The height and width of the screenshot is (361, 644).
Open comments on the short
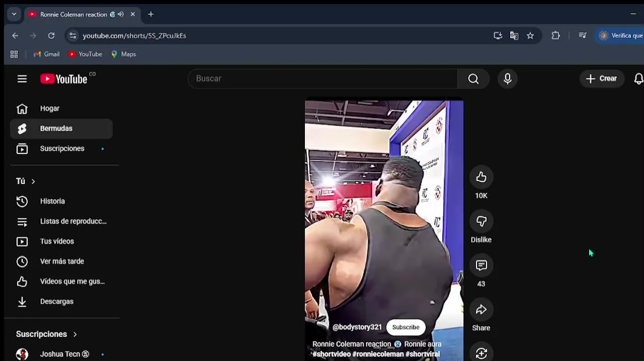(481, 265)
